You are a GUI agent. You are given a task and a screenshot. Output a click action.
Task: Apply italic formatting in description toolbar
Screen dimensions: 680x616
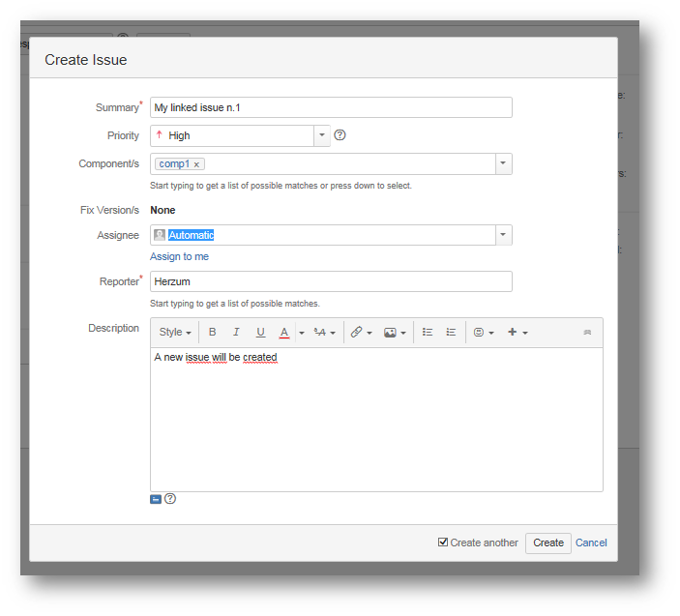click(236, 333)
